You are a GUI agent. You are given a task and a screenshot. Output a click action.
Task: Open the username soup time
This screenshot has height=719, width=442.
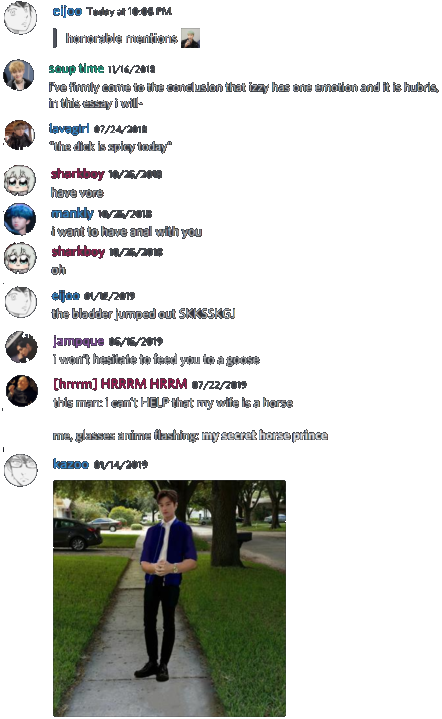[76, 69]
